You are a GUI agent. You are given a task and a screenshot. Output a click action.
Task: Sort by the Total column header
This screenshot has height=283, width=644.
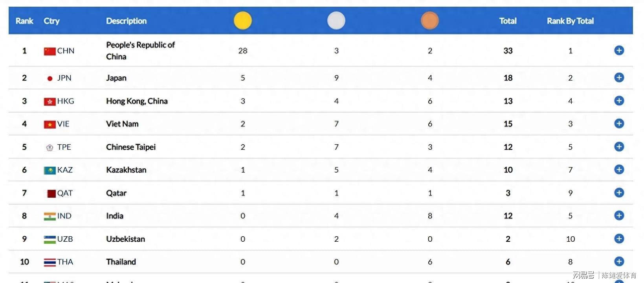[508, 21]
